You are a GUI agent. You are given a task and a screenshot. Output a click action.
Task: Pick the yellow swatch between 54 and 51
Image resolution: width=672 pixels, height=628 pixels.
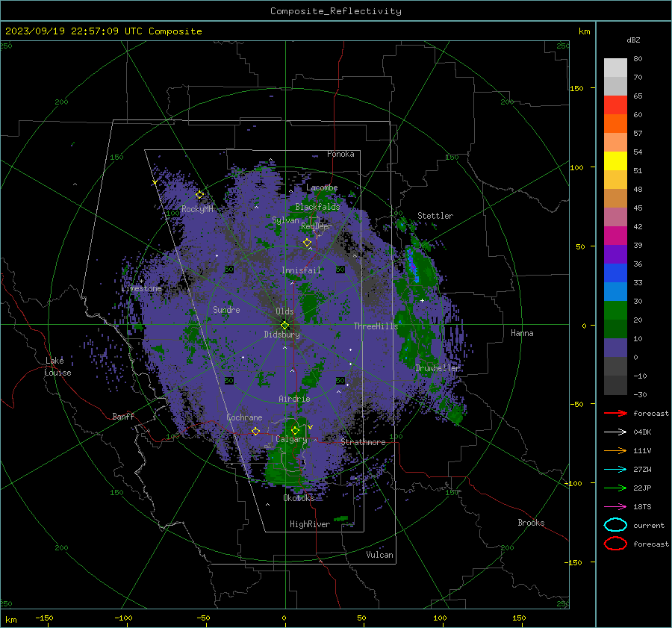[615, 161]
